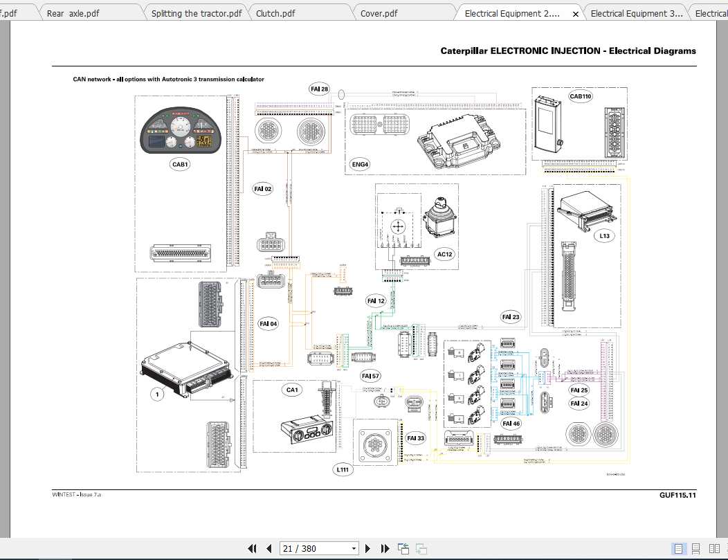Click the WINTEST - Issue 7.a footer
This screenshot has height=560, width=728.
tap(77, 494)
